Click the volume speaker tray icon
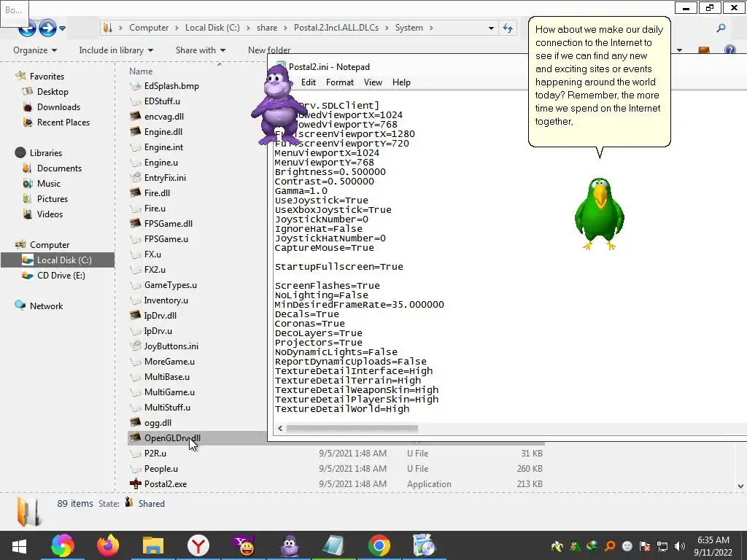This screenshot has width=747, height=560. [680, 546]
